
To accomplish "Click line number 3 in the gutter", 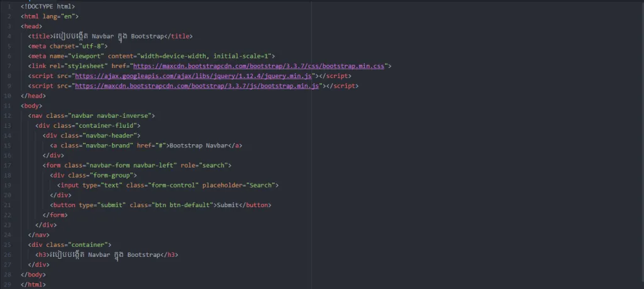I will coord(9,26).
